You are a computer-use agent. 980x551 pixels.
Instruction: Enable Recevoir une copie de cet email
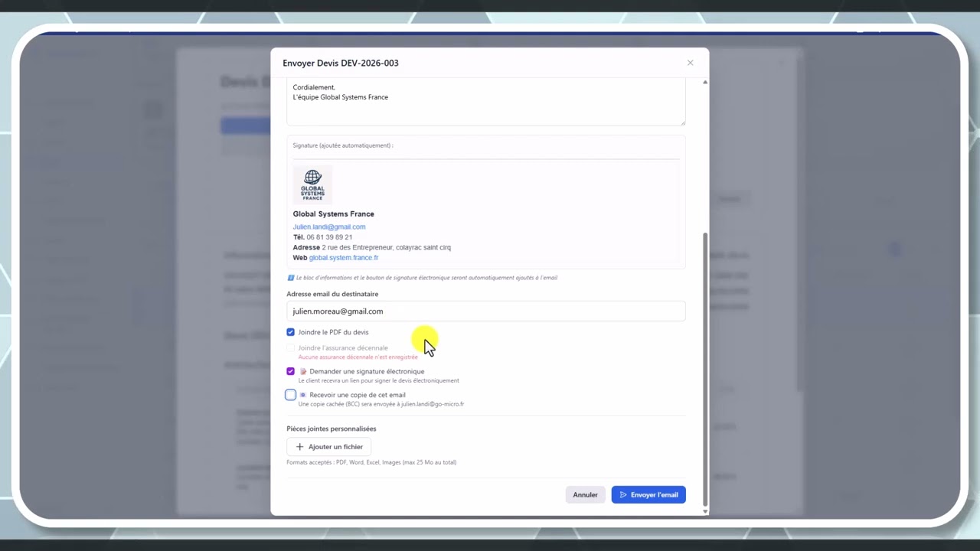point(290,395)
